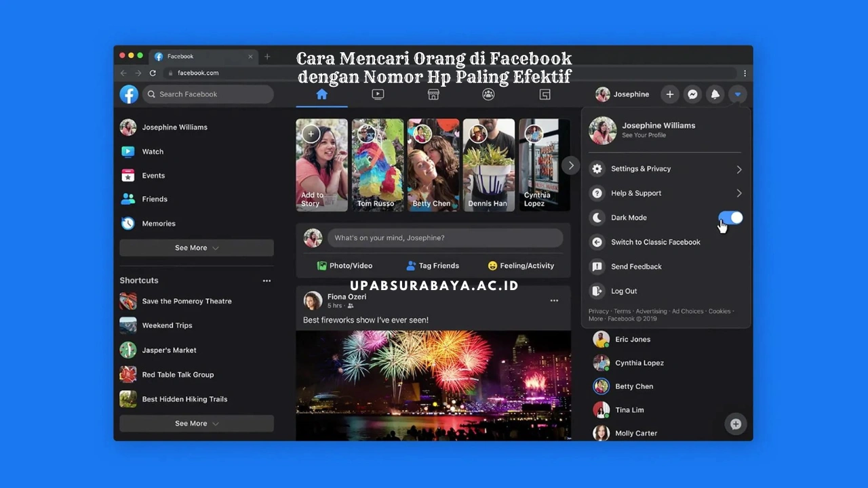Collapse the account dropdown arrow
The width and height of the screenshot is (868, 488).
tap(738, 94)
